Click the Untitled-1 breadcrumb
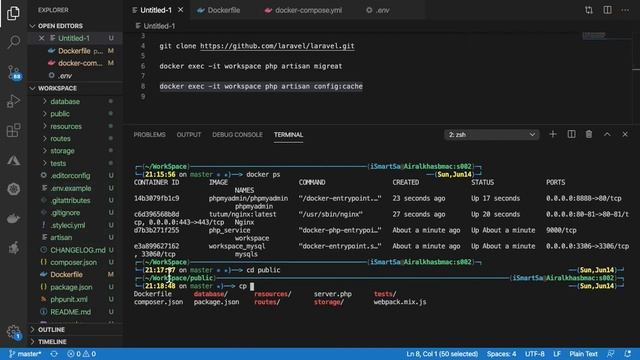Image resolution: width=640 pixels, height=360 pixels. (155, 26)
